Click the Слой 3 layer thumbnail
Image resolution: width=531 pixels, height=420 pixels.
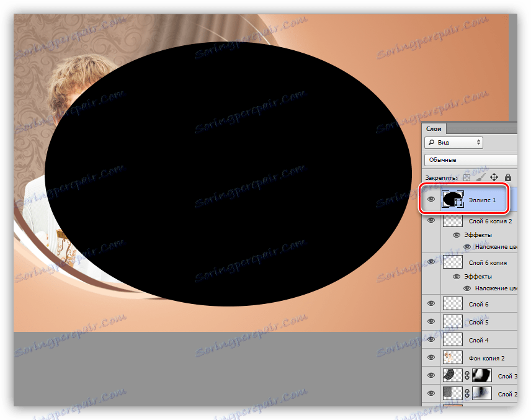coord(453,375)
